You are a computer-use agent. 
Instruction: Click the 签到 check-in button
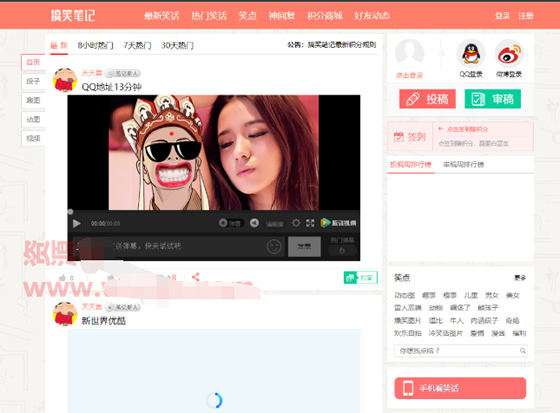[410, 137]
